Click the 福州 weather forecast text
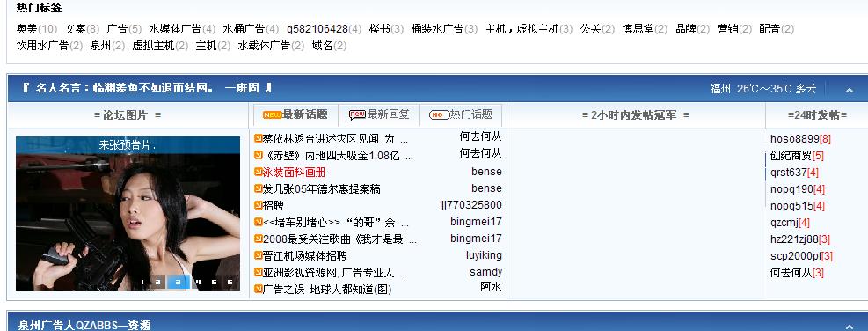 click(763, 89)
